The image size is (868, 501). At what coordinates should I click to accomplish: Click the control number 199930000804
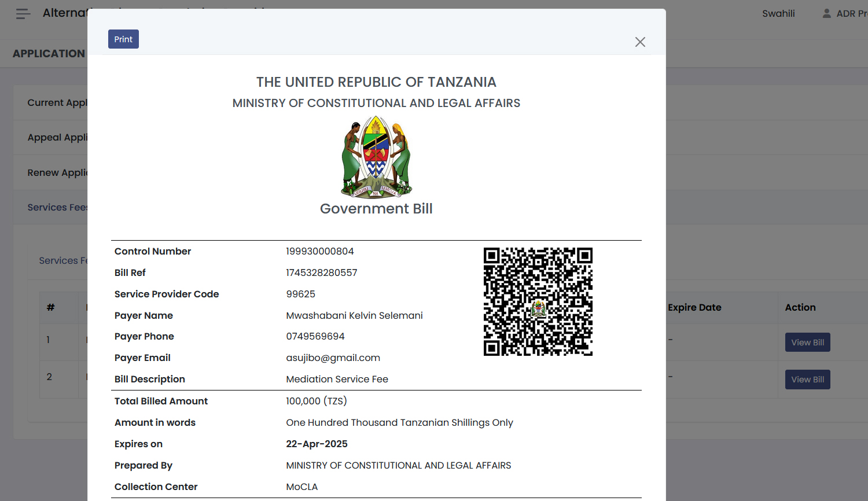(319, 252)
